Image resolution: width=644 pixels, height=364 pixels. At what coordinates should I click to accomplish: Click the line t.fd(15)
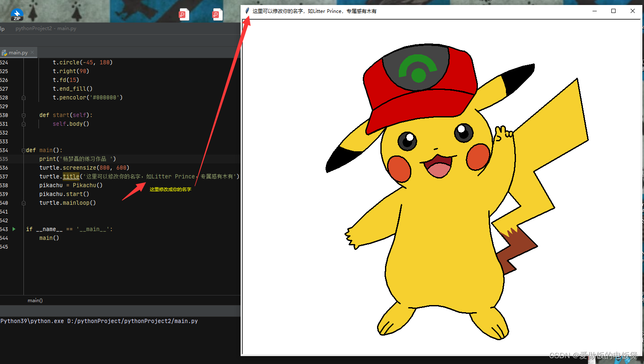point(66,80)
